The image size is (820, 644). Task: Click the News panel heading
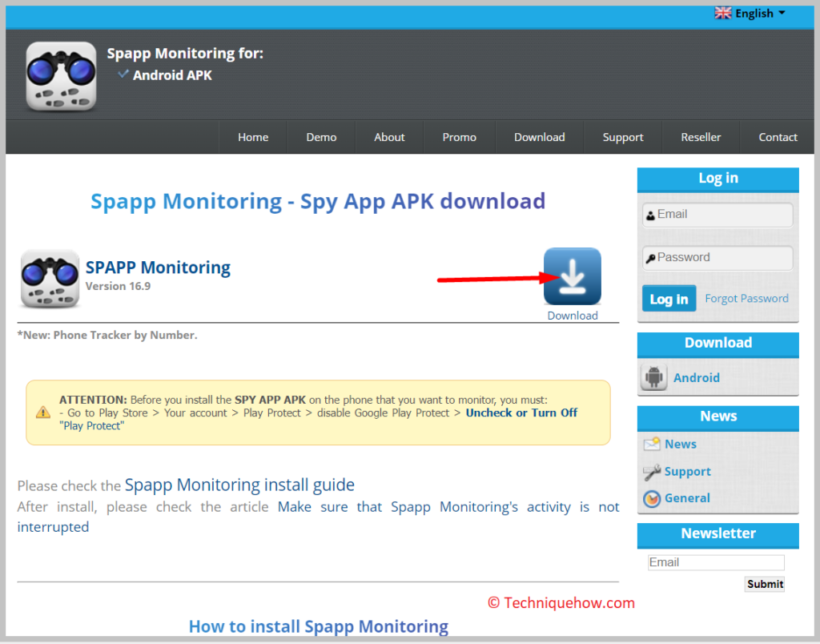tap(718, 417)
